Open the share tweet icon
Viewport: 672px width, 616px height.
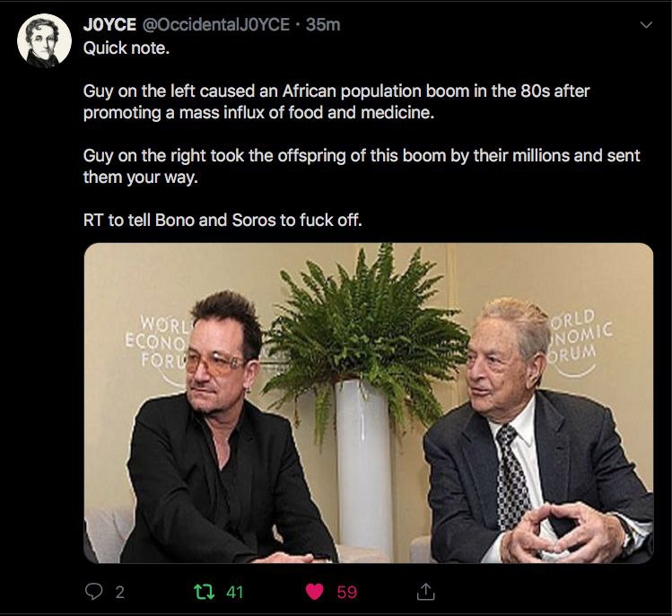427,591
